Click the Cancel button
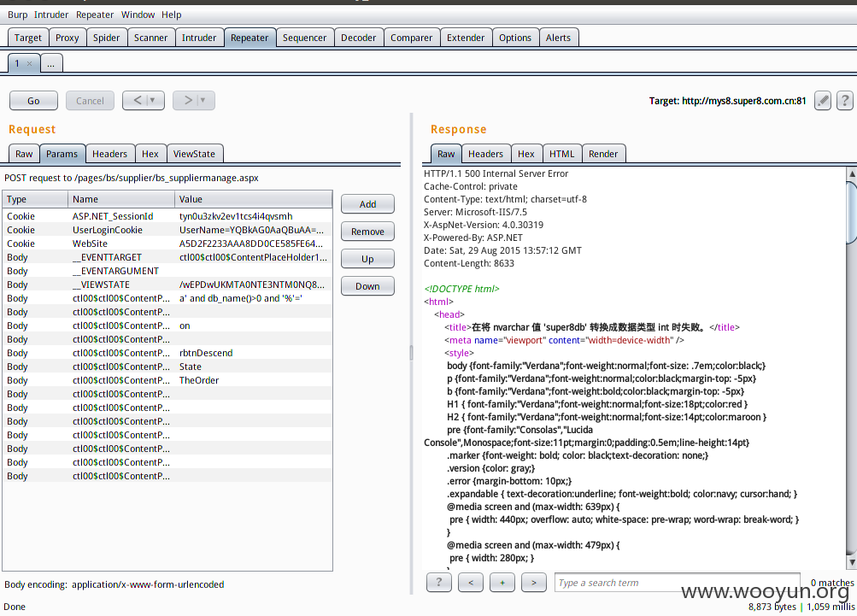This screenshot has height=616, width=857. 91,101
